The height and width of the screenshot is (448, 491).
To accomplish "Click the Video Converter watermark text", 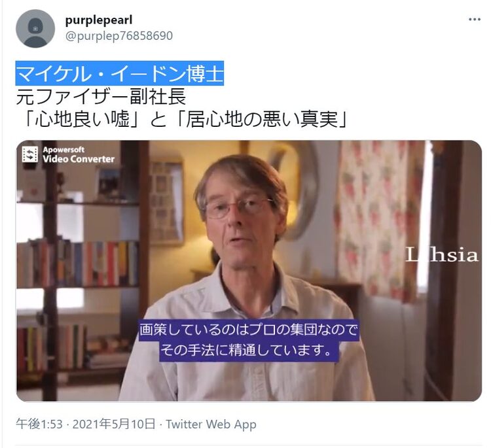I will tap(79, 159).
